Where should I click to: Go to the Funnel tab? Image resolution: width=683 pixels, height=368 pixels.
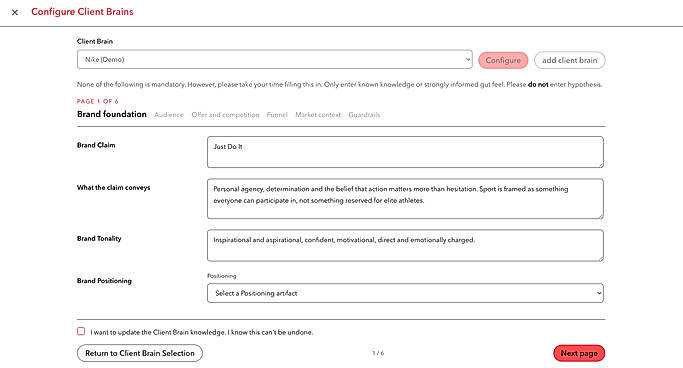pyautogui.click(x=277, y=115)
